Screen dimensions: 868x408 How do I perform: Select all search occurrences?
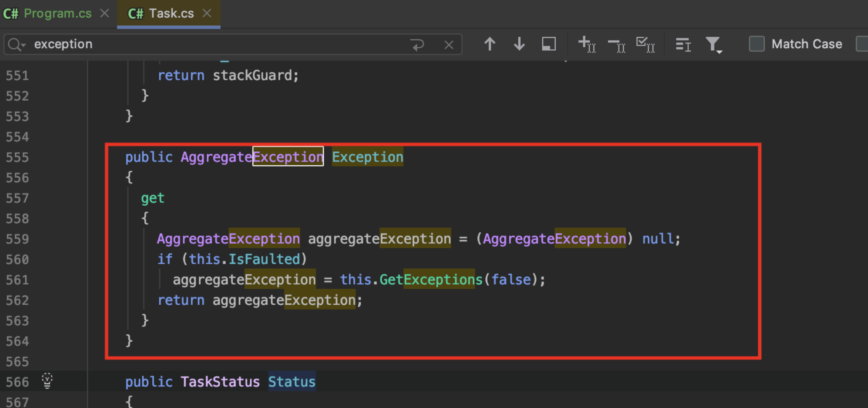[646, 44]
